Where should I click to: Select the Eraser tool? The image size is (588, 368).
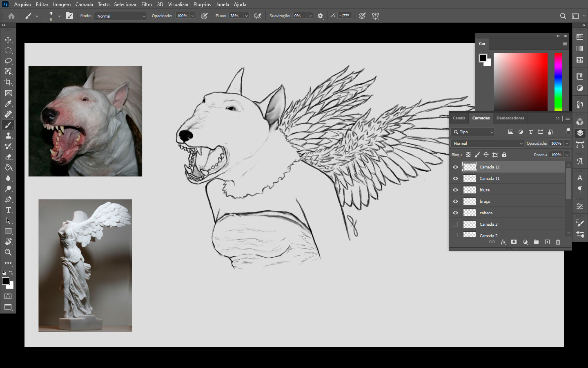(x=8, y=157)
